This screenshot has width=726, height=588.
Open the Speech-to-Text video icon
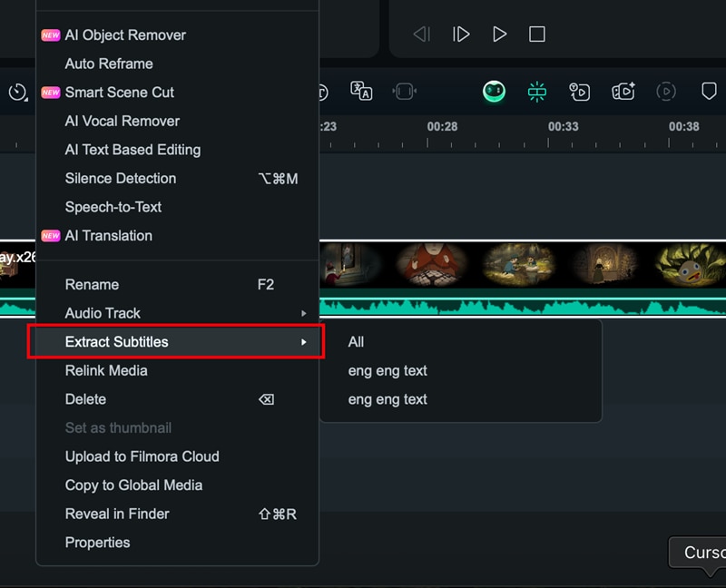(x=580, y=92)
